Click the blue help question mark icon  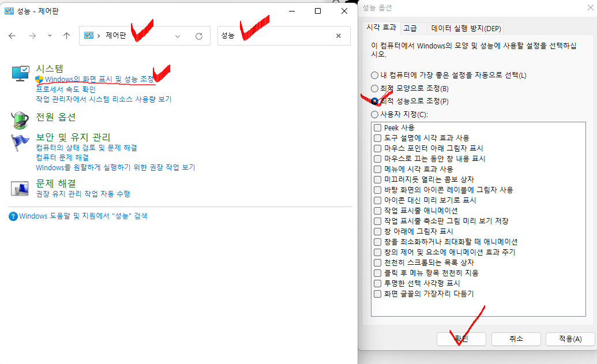pyautogui.click(x=13, y=216)
